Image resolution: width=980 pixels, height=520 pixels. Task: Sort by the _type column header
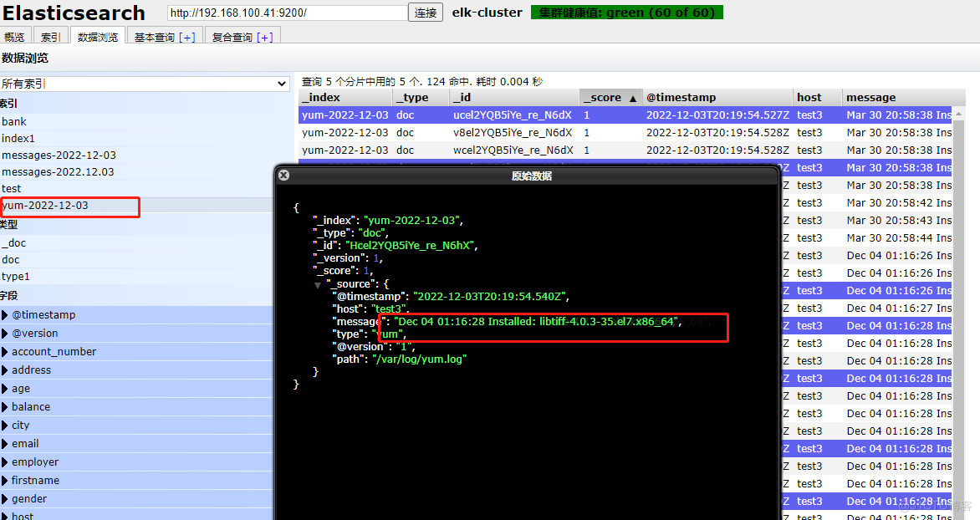coord(421,98)
